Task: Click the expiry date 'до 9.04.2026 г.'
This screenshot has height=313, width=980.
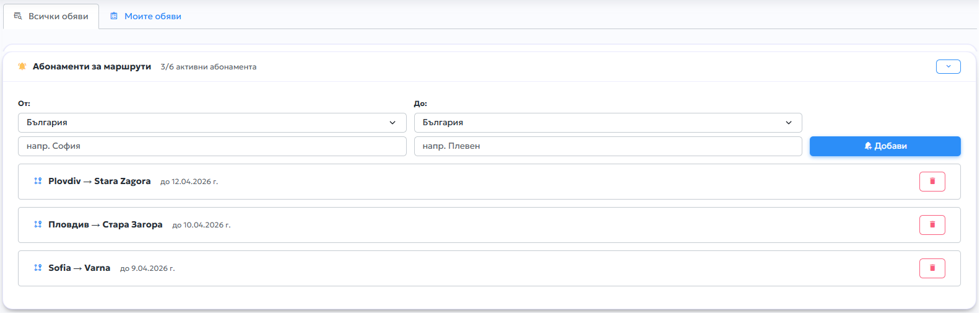Action: point(147,268)
